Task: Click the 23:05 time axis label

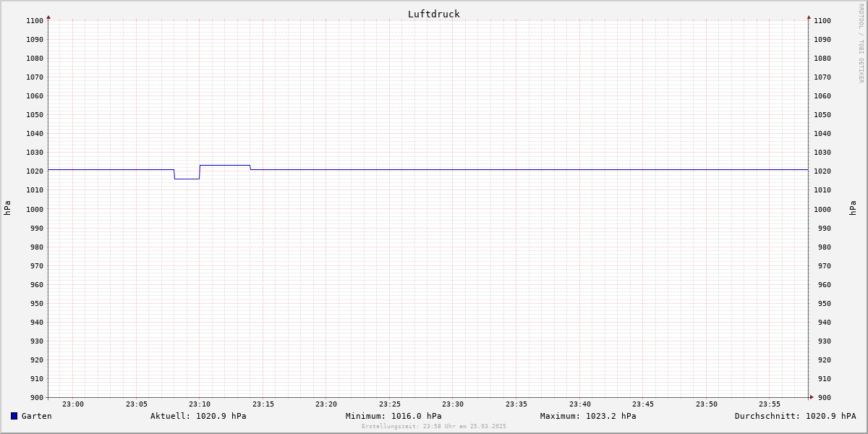Action: 137,404
